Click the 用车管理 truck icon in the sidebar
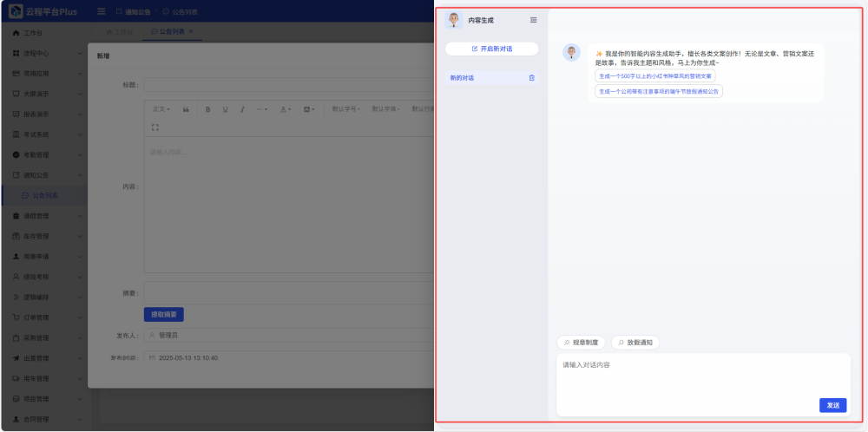868x432 pixels. 16,378
